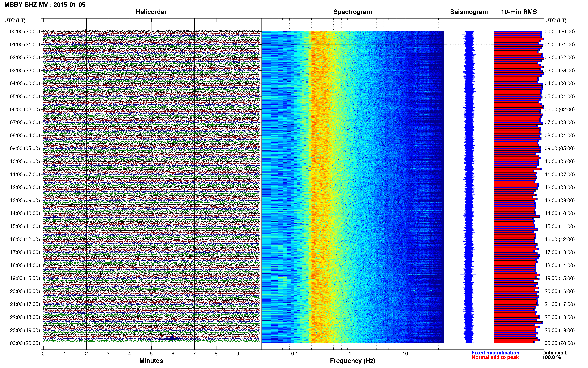Click 22:00 (18:00) on the RMS time axis
The image size is (588, 368).
click(x=560, y=317)
